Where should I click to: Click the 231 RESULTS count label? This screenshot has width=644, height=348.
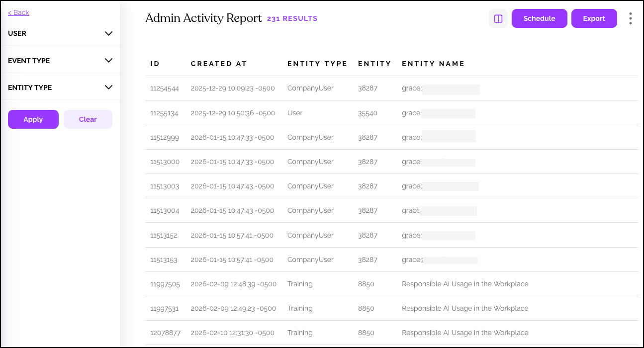[x=292, y=19]
